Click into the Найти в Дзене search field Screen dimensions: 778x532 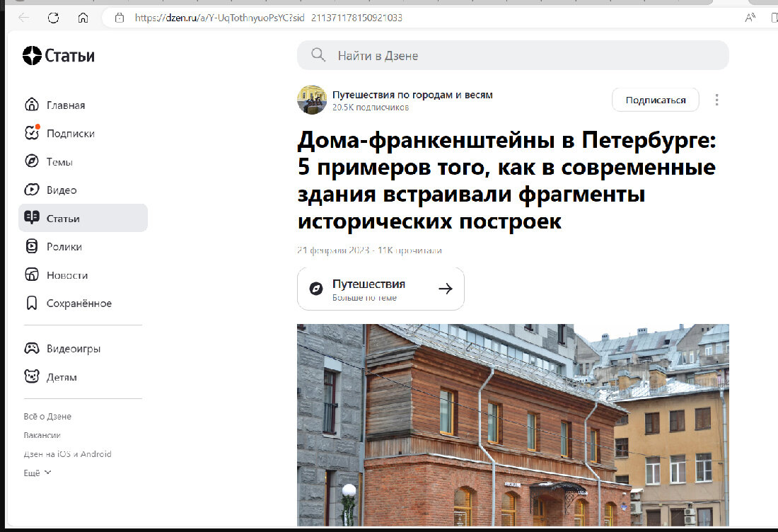(513, 56)
